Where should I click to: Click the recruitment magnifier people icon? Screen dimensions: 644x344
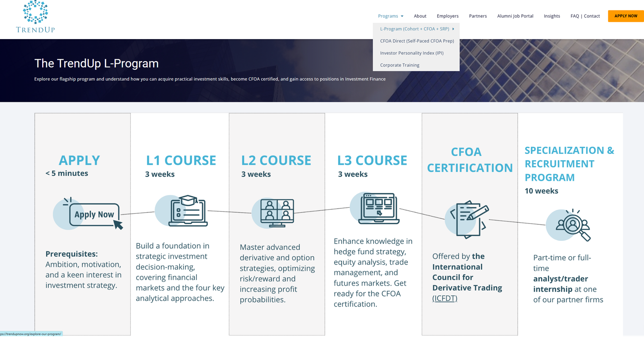click(x=568, y=225)
